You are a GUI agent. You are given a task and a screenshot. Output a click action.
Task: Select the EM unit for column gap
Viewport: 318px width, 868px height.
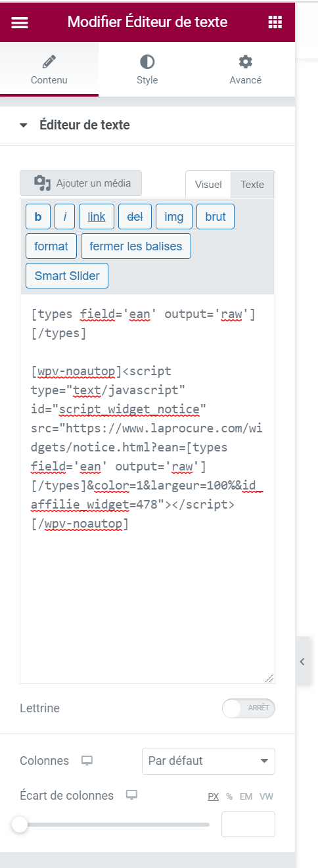point(246,796)
